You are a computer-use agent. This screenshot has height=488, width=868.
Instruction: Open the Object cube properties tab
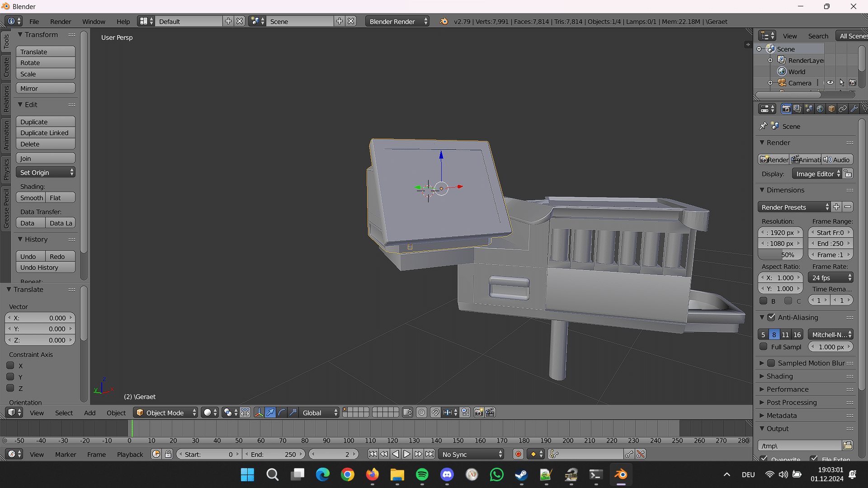click(x=831, y=109)
